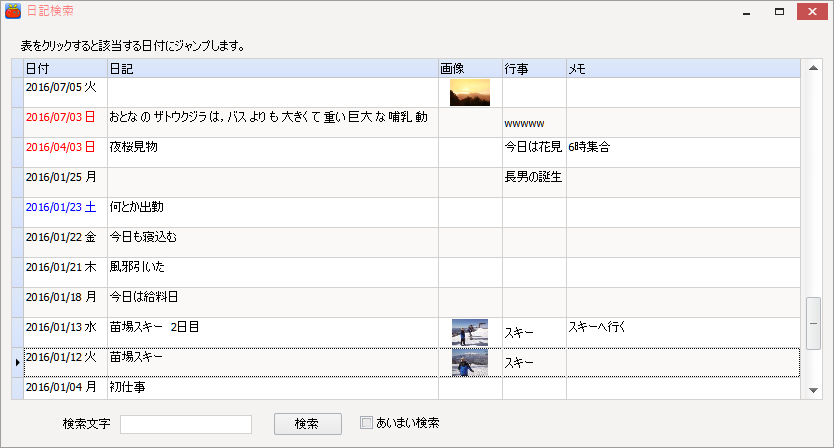Select date cell 2016/01/18 月
The height and width of the screenshot is (448, 834).
(65, 303)
